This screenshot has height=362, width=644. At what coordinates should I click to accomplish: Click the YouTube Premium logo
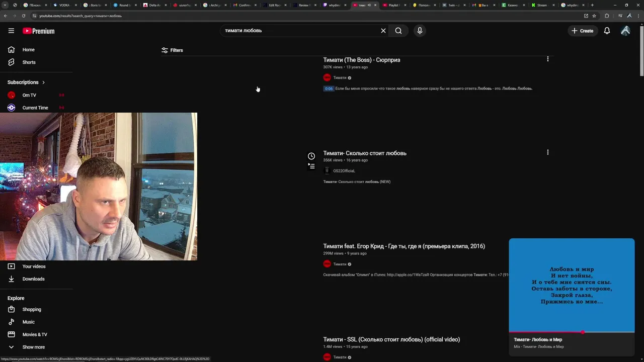tap(38, 31)
